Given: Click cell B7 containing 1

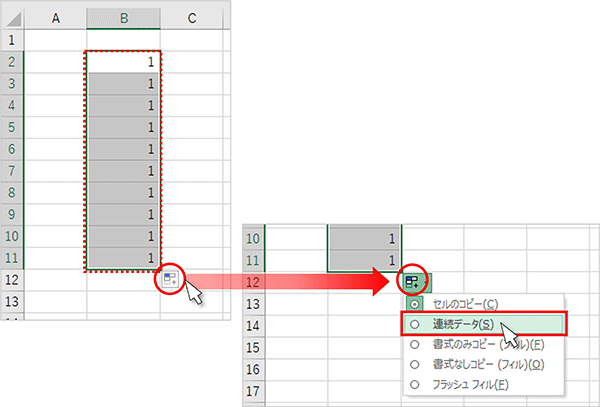Looking at the screenshot, I should 123,171.
